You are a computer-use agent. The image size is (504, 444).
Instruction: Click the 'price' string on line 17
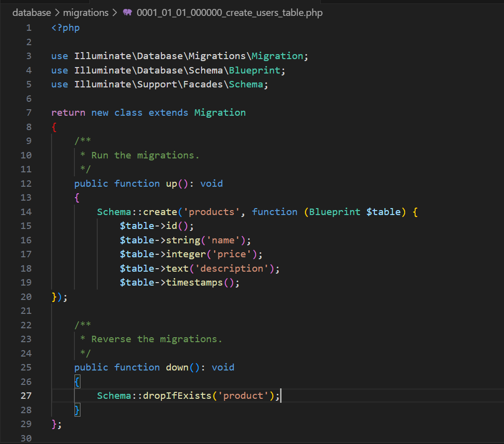coord(232,254)
